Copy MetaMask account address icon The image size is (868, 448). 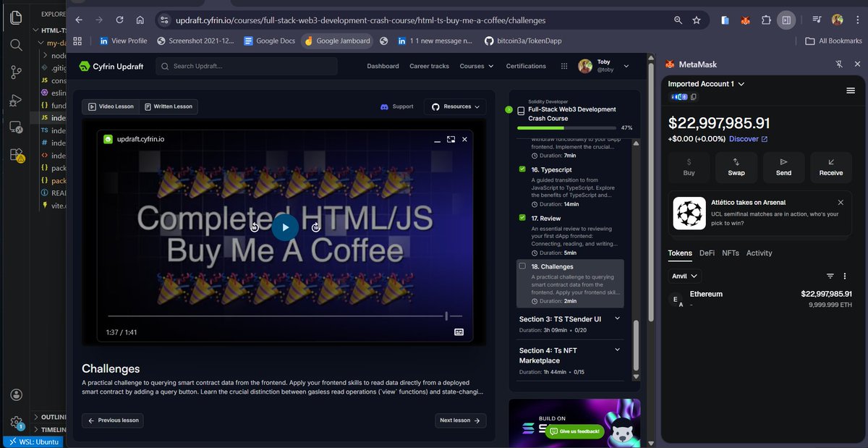click(693, 97)
